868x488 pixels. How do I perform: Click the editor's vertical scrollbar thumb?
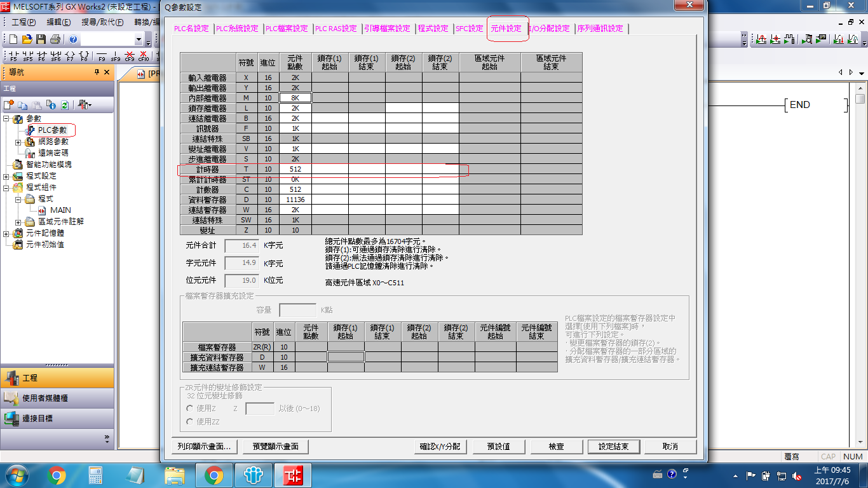860,99
